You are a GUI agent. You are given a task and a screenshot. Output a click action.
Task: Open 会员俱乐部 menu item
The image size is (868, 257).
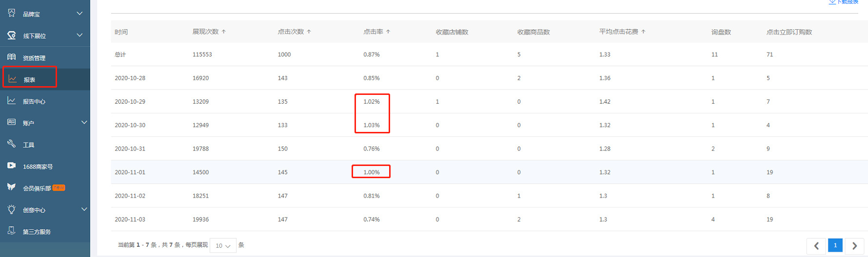[x=37, y=188]
